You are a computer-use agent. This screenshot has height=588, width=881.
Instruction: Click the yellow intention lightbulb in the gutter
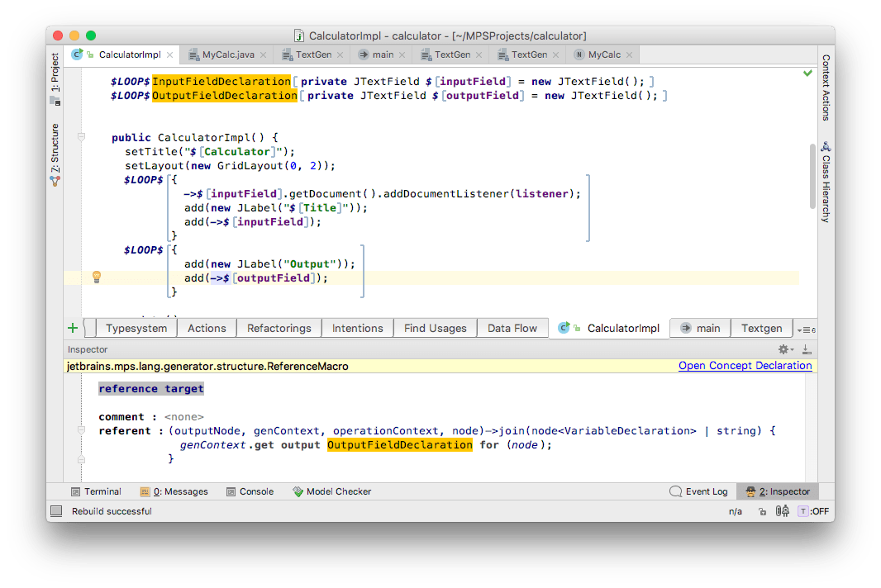click(x=96, y=277)
